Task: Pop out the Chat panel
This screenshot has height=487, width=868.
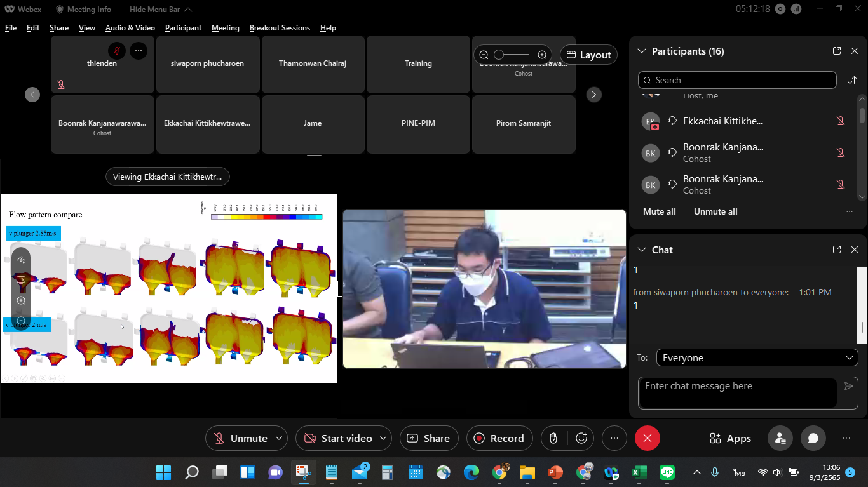Action: [837, 250]
